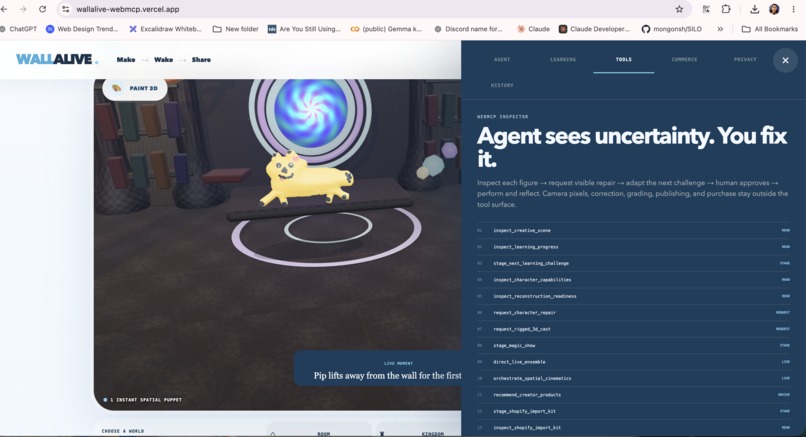806x437 pixels.
Task: Click the browser forward arrow
Action: coord(23,9)
